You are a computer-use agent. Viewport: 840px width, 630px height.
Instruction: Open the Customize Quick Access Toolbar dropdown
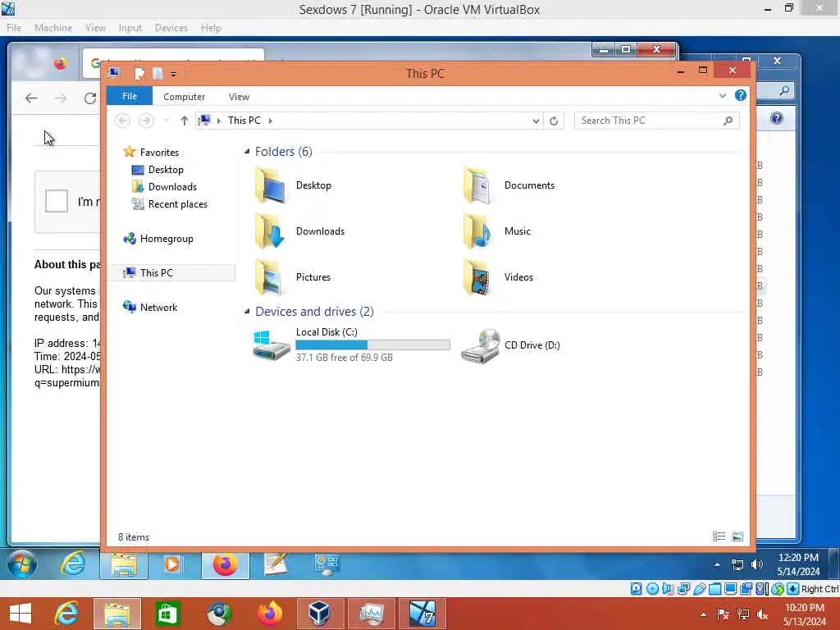pyautogui.click(x=174, y=75)
